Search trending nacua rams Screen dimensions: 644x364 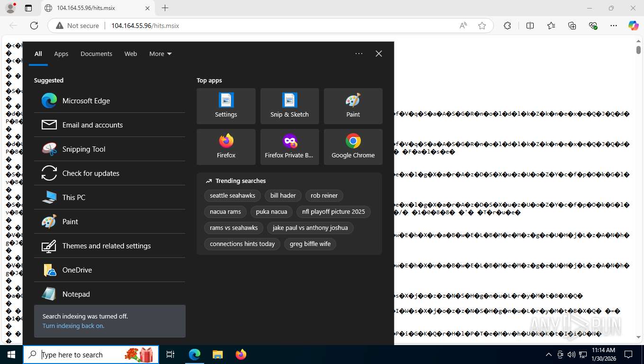point(225,211)
